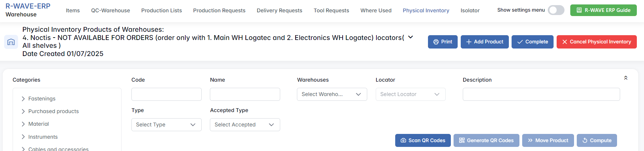Screen dimensions: 644x151
Task: Complete the physical inventory
Action: 532,42
